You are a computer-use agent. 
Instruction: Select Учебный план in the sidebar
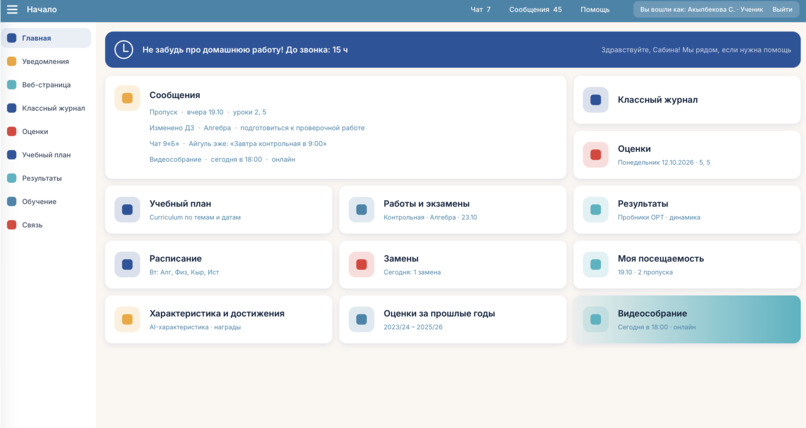pos(46,155)
